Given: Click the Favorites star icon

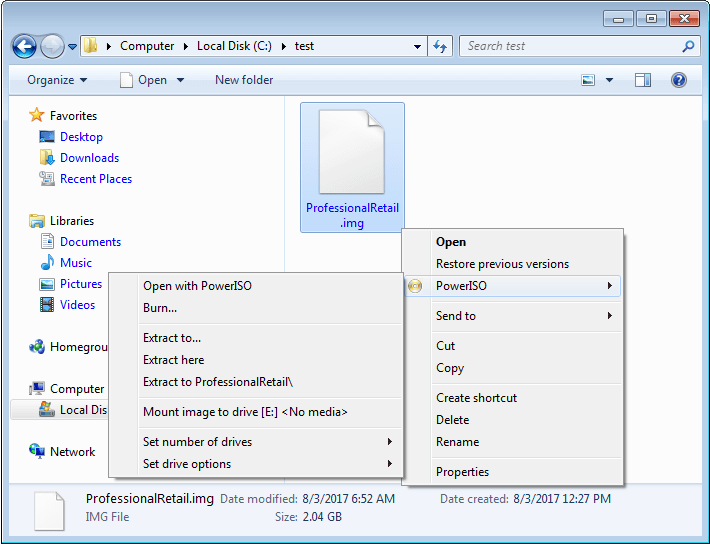Looking at the screenshot, I should click(x=37, y=115).
